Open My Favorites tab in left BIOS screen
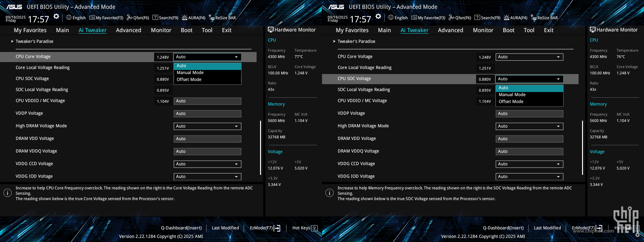 pyautogui.click(x=30, y=30)
